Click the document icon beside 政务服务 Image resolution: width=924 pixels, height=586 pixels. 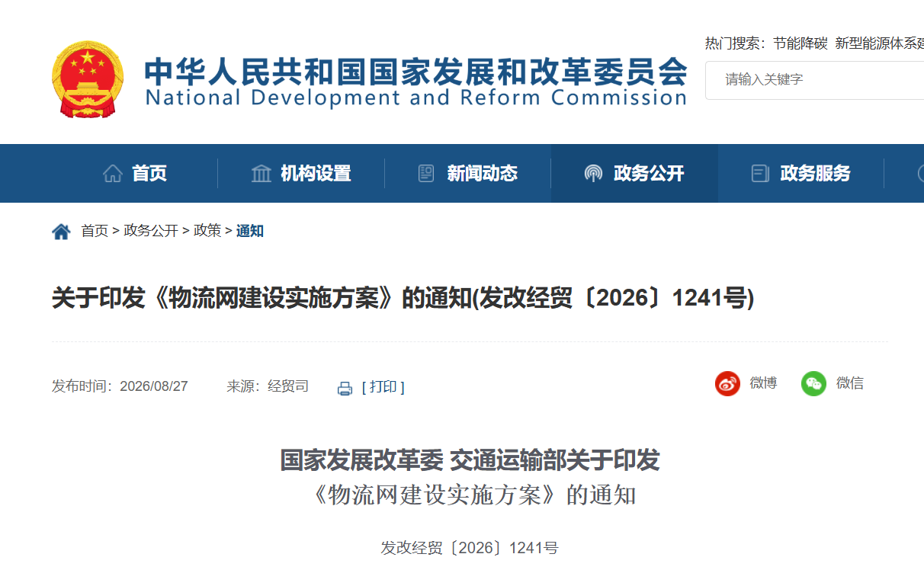(x=760, y=174)
